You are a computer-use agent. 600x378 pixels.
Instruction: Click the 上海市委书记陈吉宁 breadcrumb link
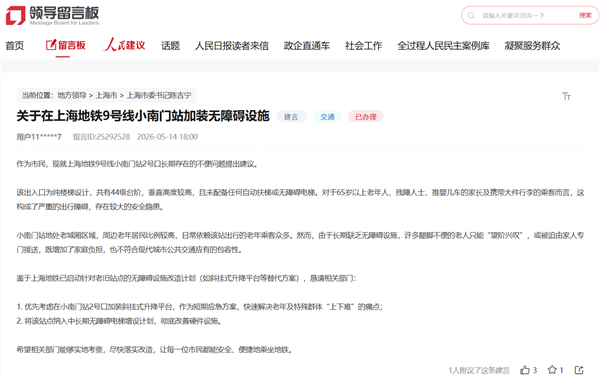coord(159,95)
